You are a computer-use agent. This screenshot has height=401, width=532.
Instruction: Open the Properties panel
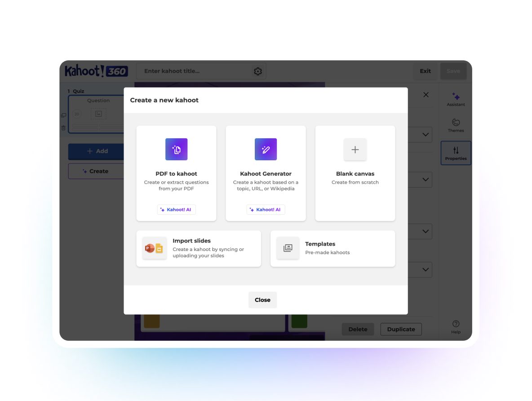click(x=456, y=153)
